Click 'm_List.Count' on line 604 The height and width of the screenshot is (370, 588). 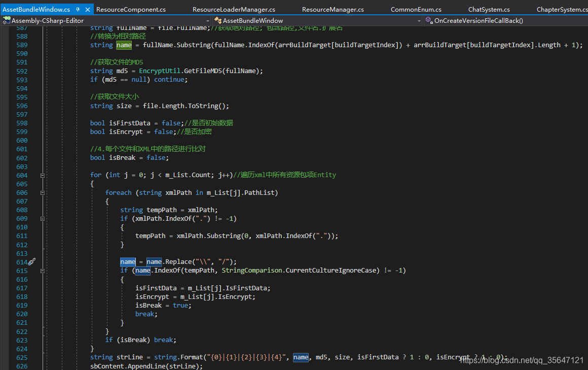point(188,175)
